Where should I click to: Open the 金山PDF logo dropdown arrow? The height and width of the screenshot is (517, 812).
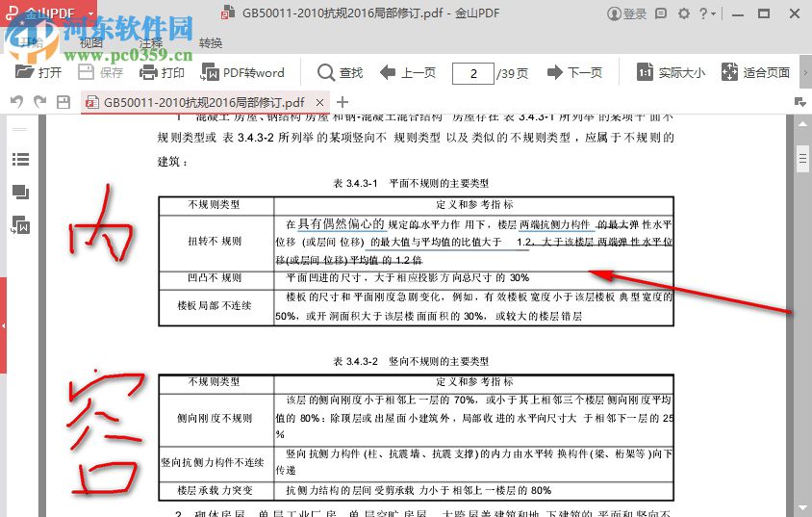(x=91, y=13)
